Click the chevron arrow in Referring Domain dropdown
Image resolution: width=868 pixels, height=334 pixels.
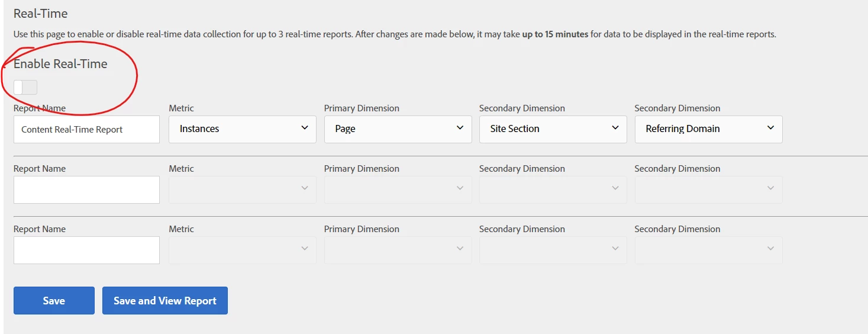[770, 128]
